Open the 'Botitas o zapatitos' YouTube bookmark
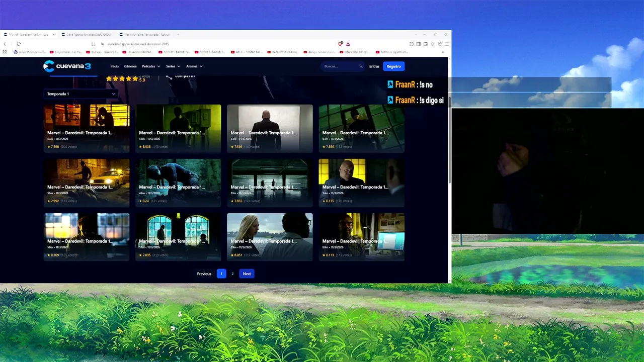The image size is (644, 362). pos(392,52)
